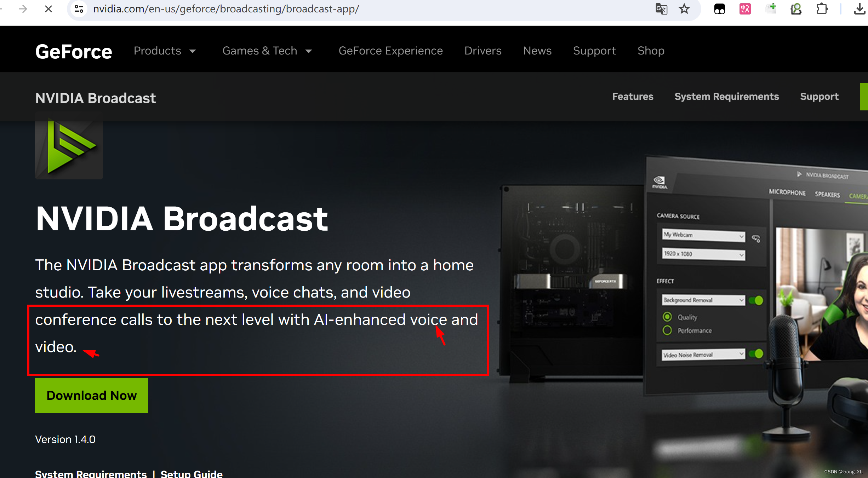The image size is (868, 478).
Task: Bookmark this page with the star icon
Action: click(684, 9)
